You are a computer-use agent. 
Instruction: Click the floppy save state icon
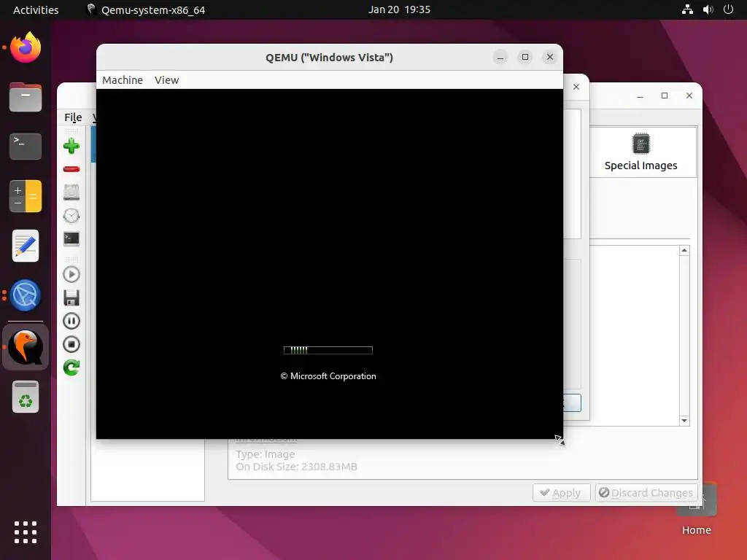[x=71, y=297]
